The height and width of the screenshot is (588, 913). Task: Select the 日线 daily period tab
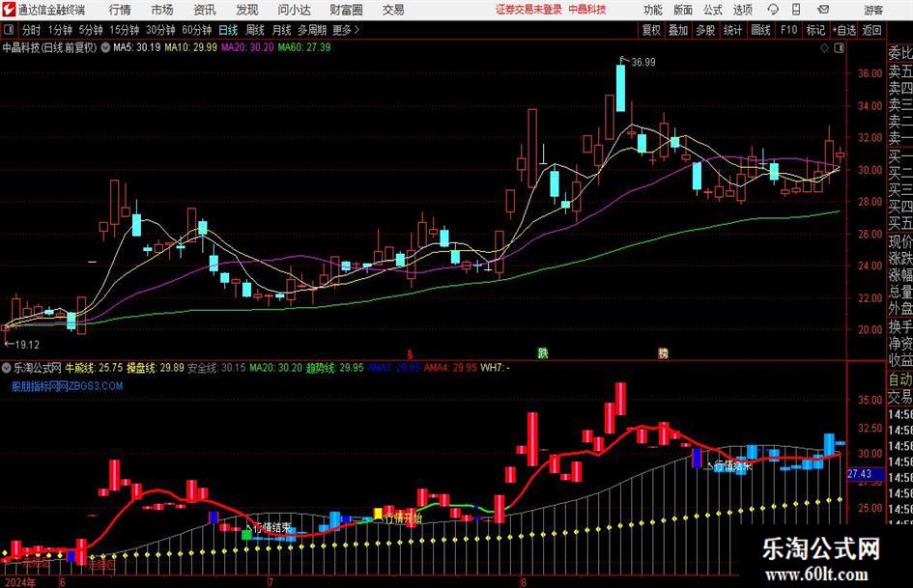pyautogui.click(x=228, y=30)
